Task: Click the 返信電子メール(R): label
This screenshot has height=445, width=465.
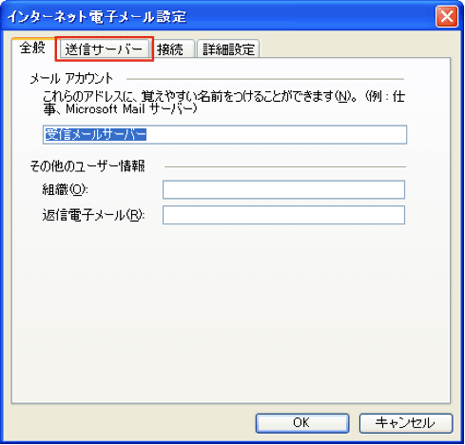Action: coord(93,215)
